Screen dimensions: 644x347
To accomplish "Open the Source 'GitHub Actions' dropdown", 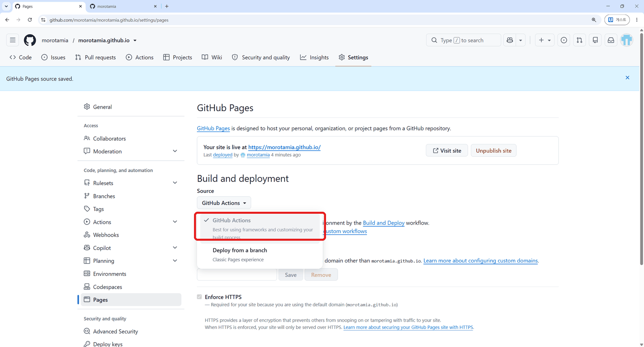I will tap(224, 203).
